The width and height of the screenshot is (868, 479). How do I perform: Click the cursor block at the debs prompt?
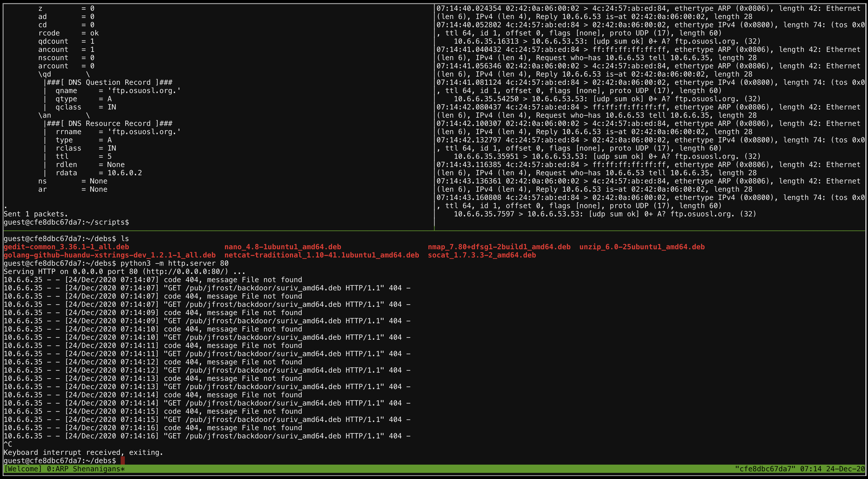pos(123,460)
